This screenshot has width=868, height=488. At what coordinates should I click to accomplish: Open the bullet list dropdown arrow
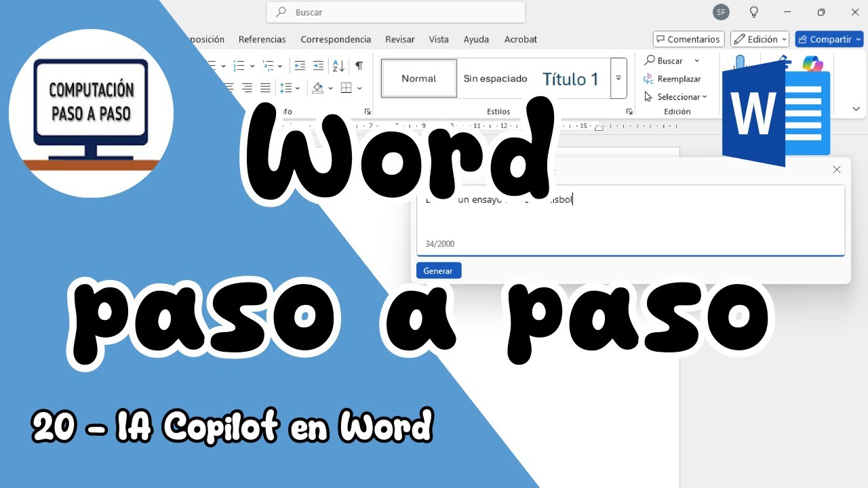point(223,66)
